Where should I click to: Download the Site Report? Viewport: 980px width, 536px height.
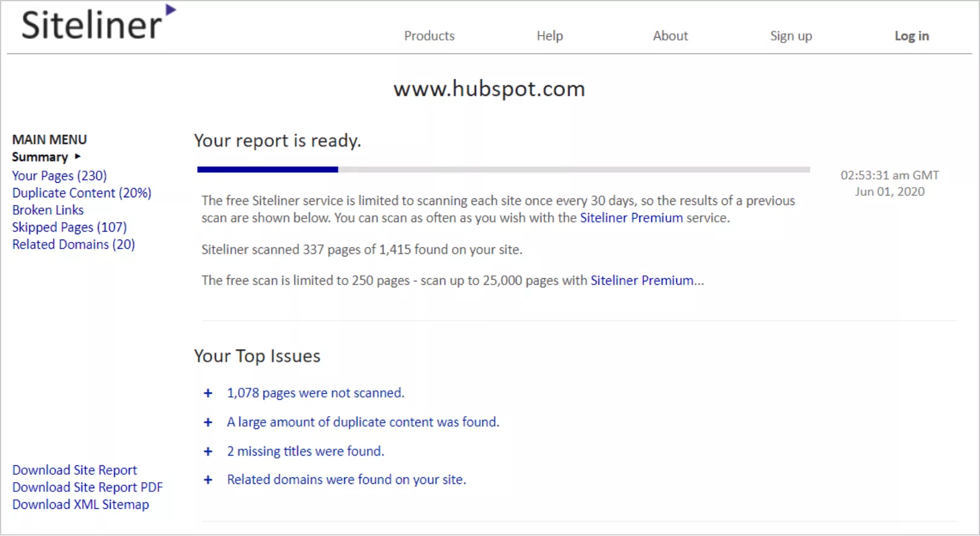tap(74, 470)
